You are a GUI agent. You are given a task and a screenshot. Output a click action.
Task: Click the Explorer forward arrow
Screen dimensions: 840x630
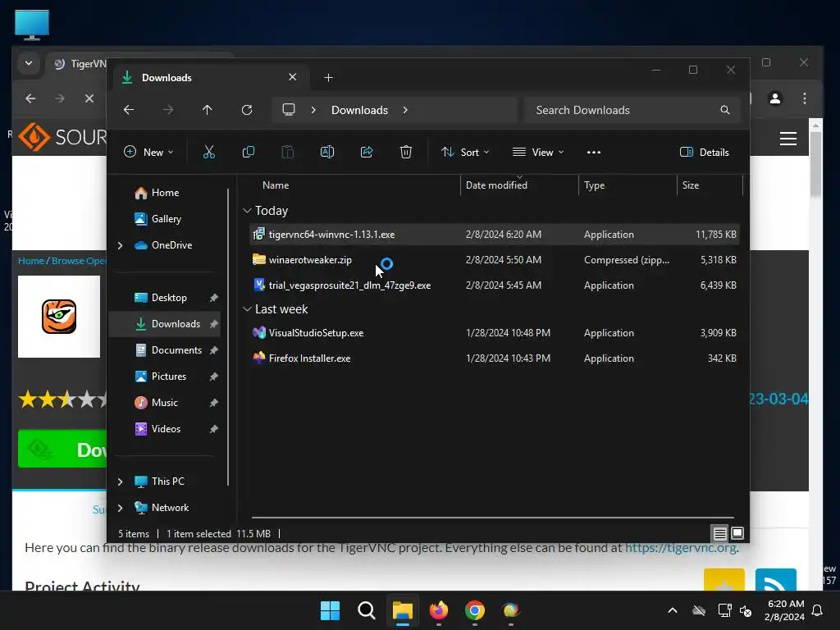click(168, 110)
